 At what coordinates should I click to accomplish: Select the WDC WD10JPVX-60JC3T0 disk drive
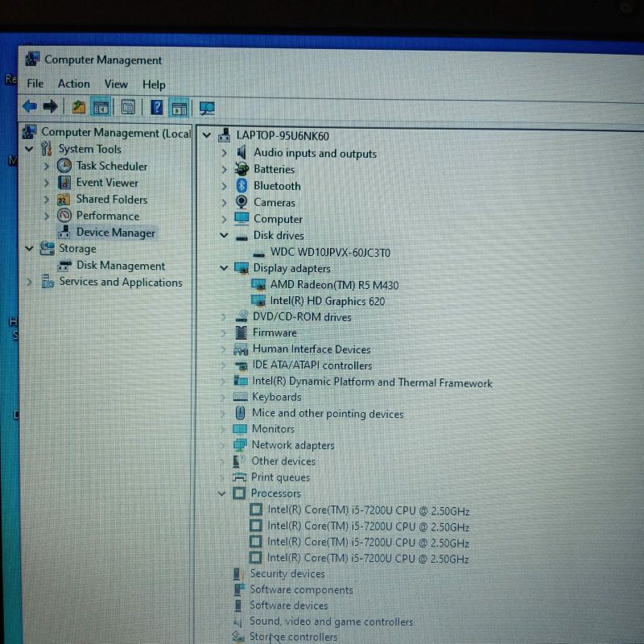pyautogui.click(x=330, y=252)
